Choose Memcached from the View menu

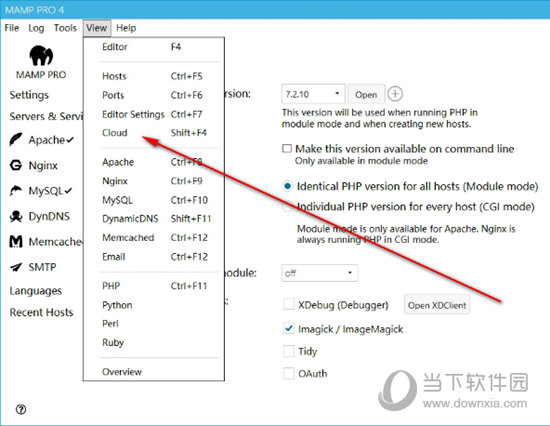coord(154,238)
